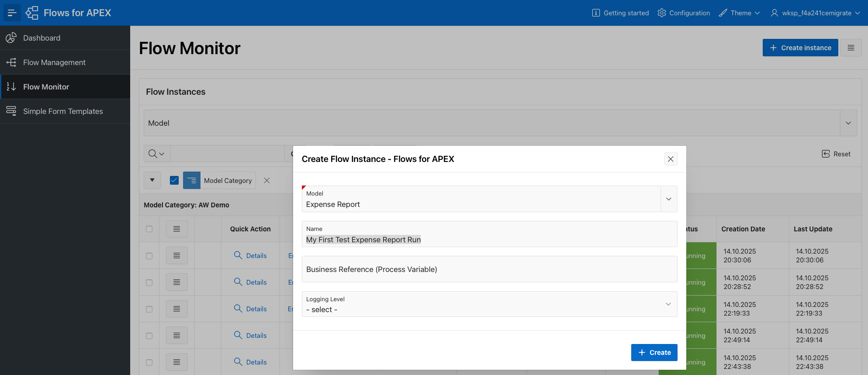The image size is (868, 375).
Task: Click the Model dropdown chevron in dialog
Action: [669, 199]
